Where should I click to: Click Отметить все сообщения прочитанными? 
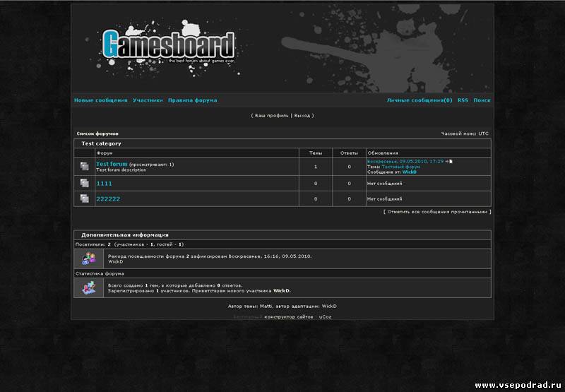click(x=437, y=212)
